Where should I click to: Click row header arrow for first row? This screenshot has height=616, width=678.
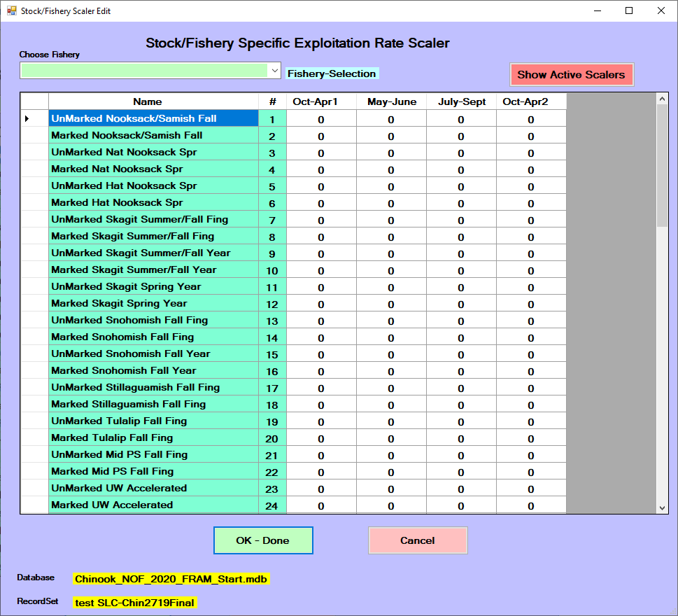pyautogui.click(x=34, y=118)
